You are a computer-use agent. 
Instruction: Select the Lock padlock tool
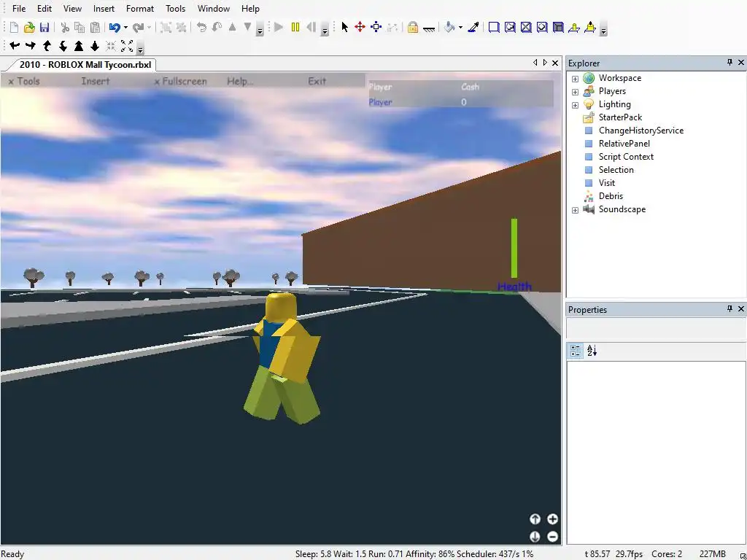click(x=413, y=28)
